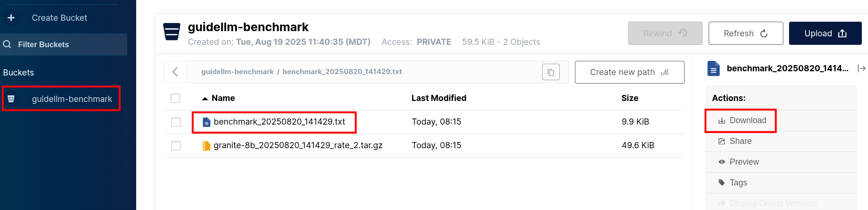Select the granite-8b_20250820_141429_rate_2.tar.gz archive
Image resolution: width=868 pixels, height=210 pixels.
point(298,145)
